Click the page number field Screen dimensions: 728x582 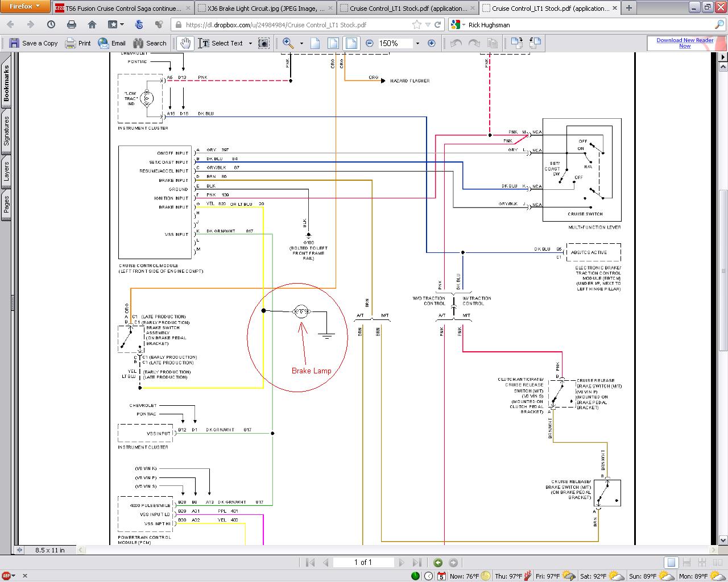click(x=363, y=562)
